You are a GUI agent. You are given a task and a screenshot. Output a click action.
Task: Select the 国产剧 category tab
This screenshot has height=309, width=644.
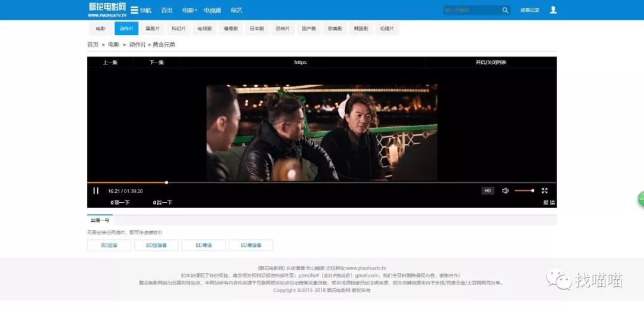(309, 29)
